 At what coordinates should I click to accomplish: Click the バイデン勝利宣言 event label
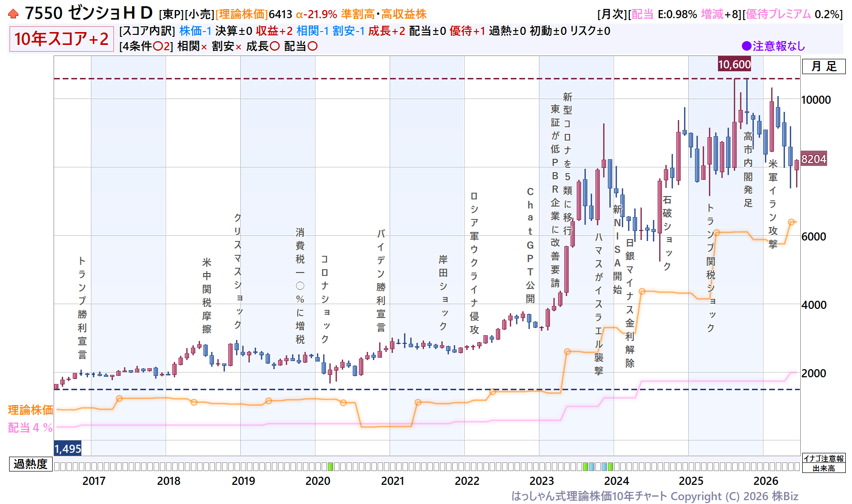pos(381,281)
